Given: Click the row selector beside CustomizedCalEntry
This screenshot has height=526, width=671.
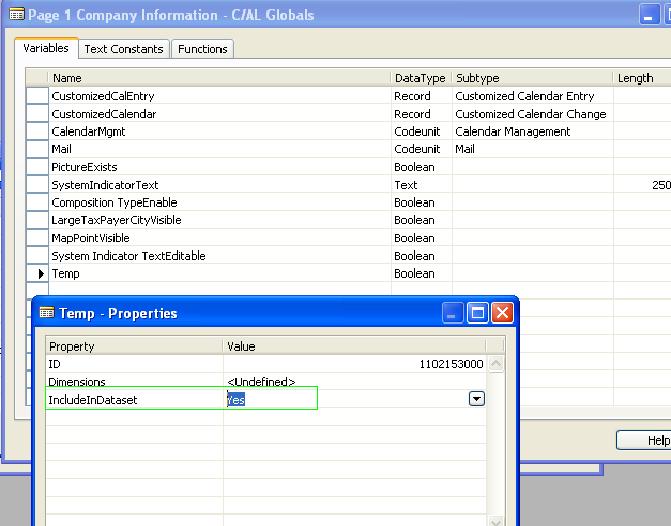Looking at the screenshot, I should tap(38, 96).
